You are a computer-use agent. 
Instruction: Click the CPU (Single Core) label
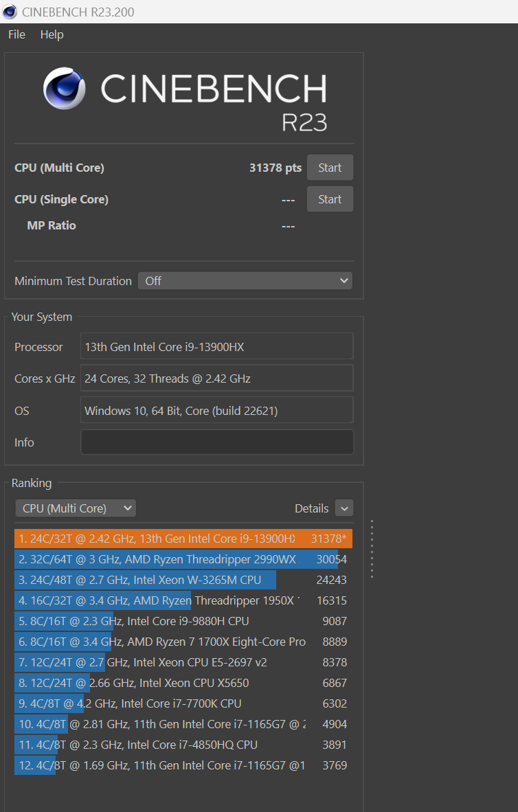(x=61, y=199)
